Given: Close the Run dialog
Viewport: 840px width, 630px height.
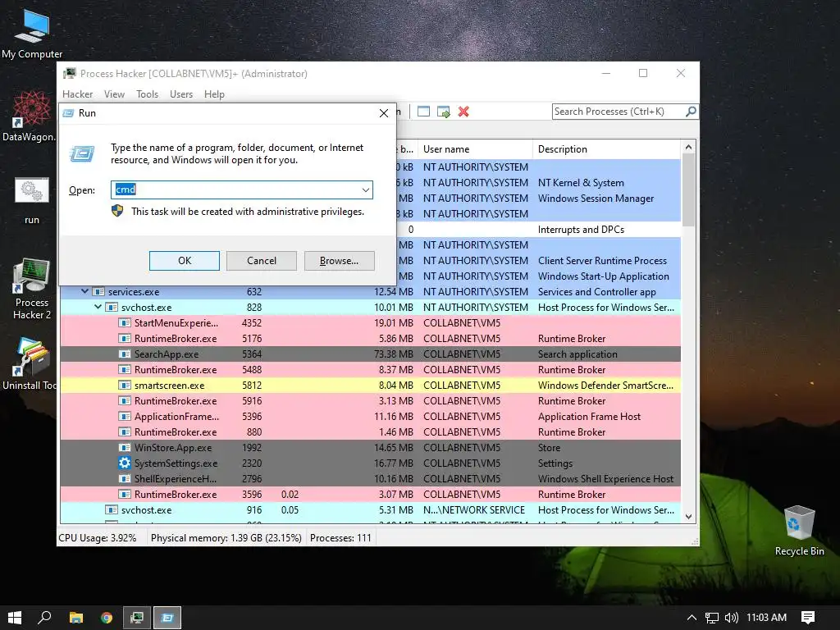Looking at the screenshot, I should click(384, 113).
